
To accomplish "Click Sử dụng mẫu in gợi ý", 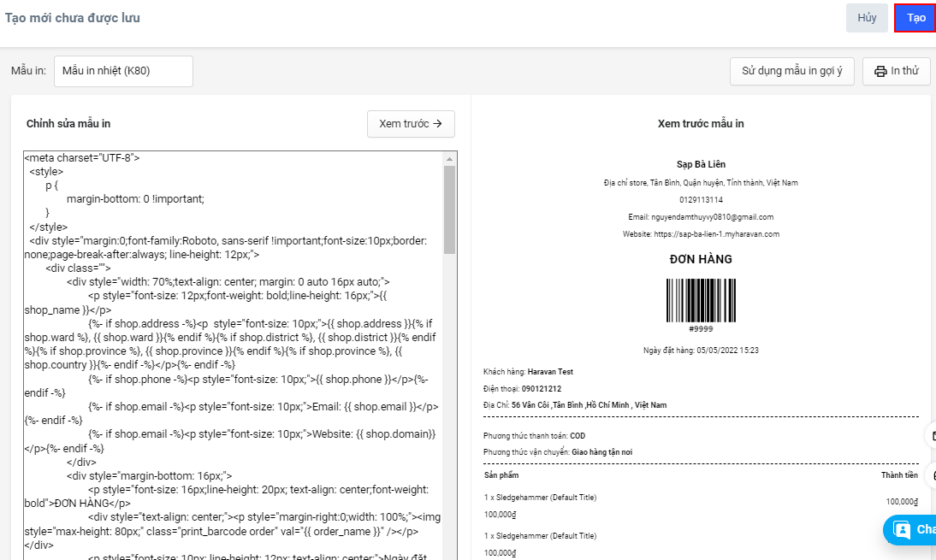I will [791, 71].
